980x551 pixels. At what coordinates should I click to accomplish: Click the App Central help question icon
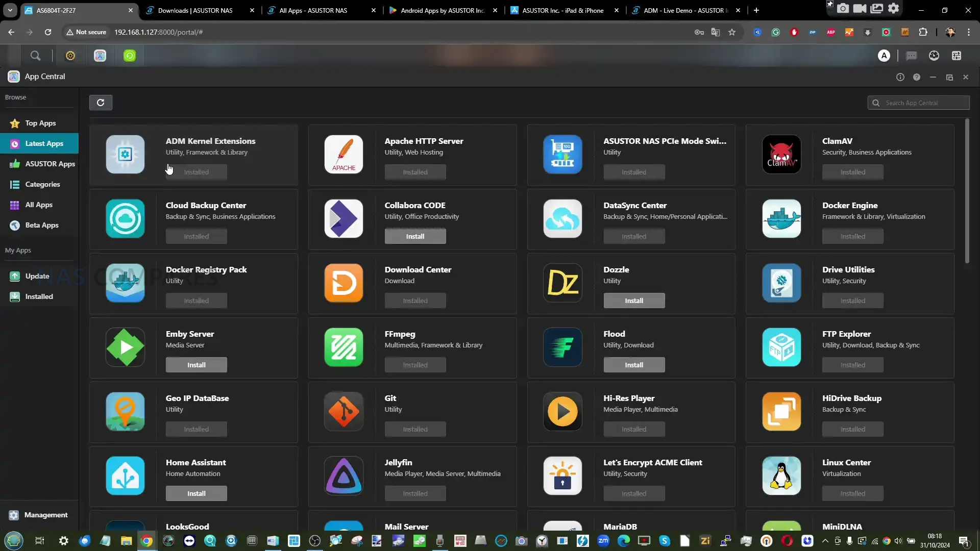[x=917, y=77]
